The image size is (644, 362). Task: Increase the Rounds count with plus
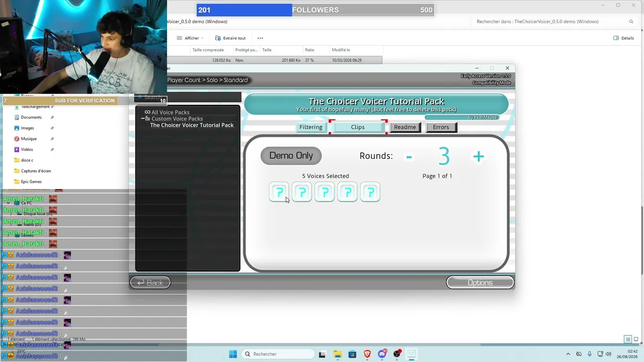(x=478, y=157)
